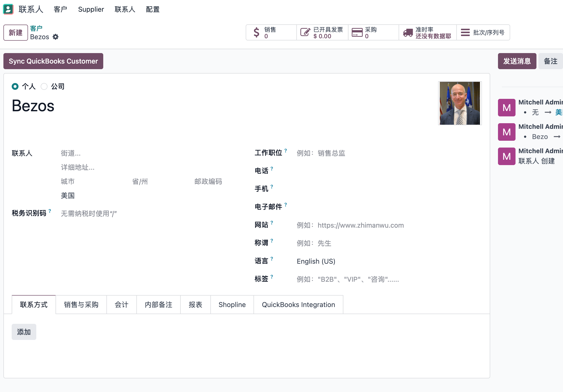Select the 个人 radio button
Image resolution: width=563 pixels, height=392 pixels.
tap(15, 86)
